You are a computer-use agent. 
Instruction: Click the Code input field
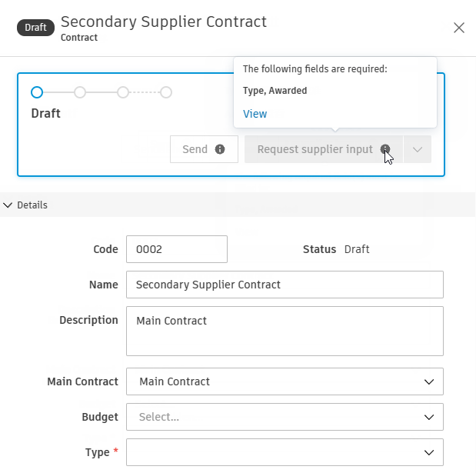tap(177, 249)
